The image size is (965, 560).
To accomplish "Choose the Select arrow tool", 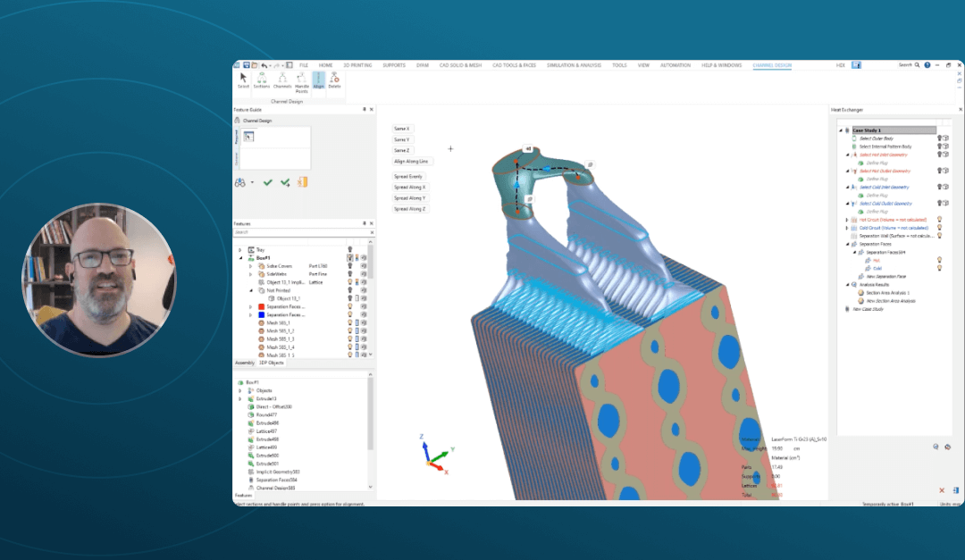I will pos(243,80).
